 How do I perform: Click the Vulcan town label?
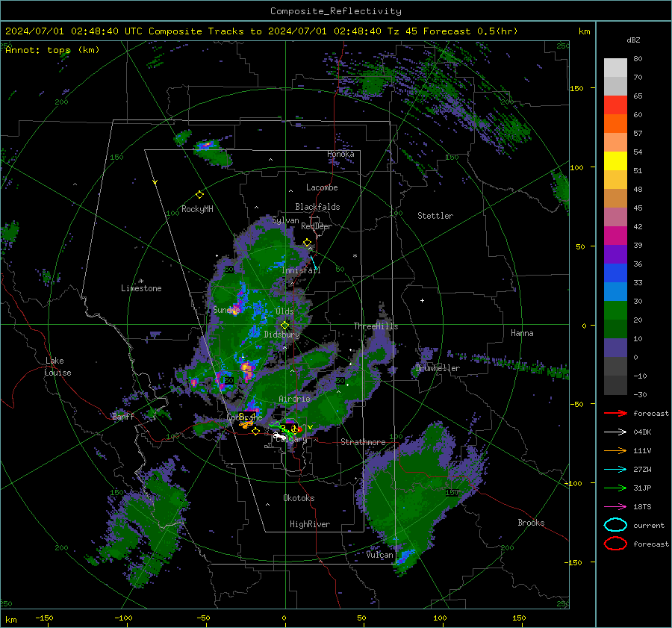click(379, 555)
